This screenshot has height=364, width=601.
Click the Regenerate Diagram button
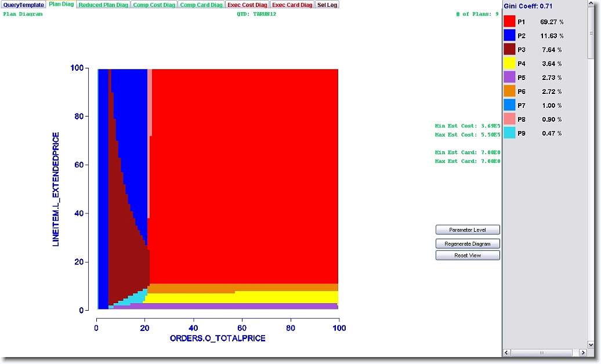[468, 244]
